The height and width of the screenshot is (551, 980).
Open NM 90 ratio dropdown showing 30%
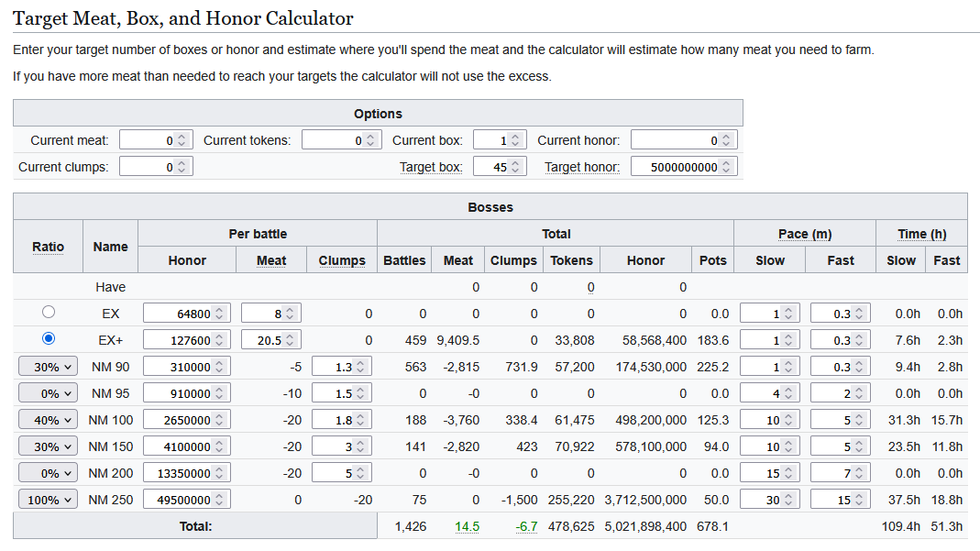[x=48, y=367]
